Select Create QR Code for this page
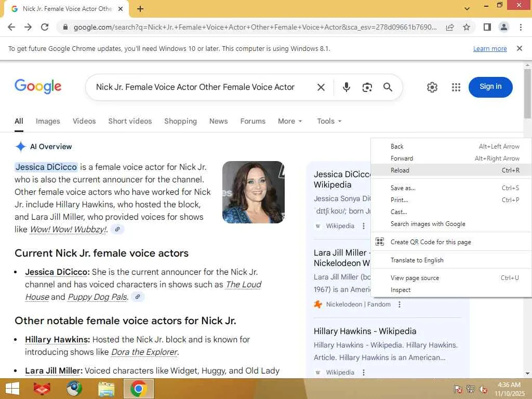Screen dimensions: 532x399 click(x=451, y=242)
